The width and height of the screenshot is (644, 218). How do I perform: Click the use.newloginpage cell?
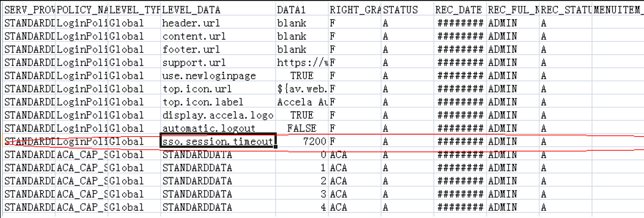218,76
